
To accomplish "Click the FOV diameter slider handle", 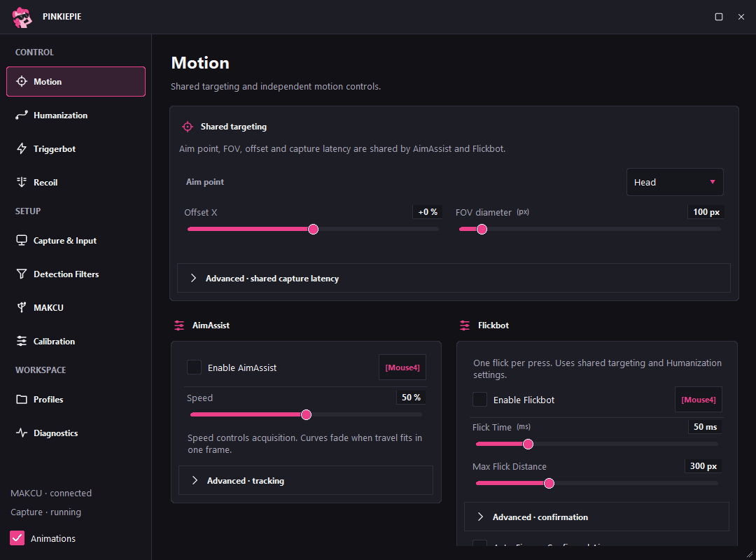I will point(482,229).
